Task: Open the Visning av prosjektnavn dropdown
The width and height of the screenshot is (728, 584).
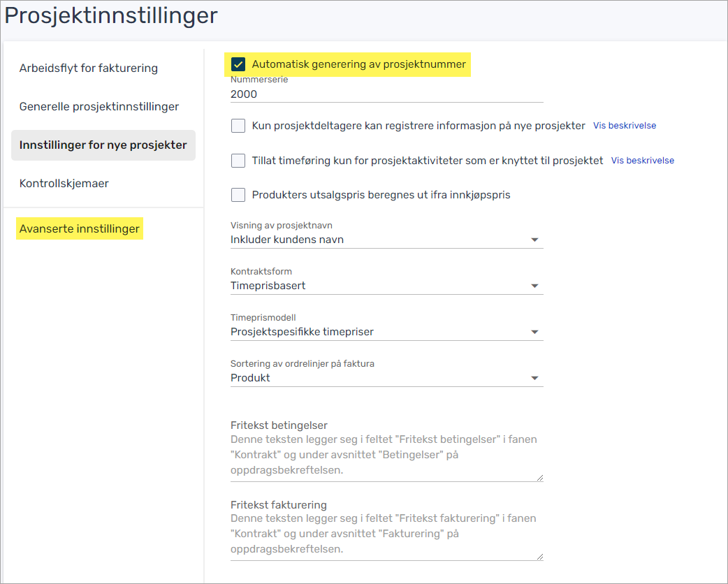Action: point(387,240)
